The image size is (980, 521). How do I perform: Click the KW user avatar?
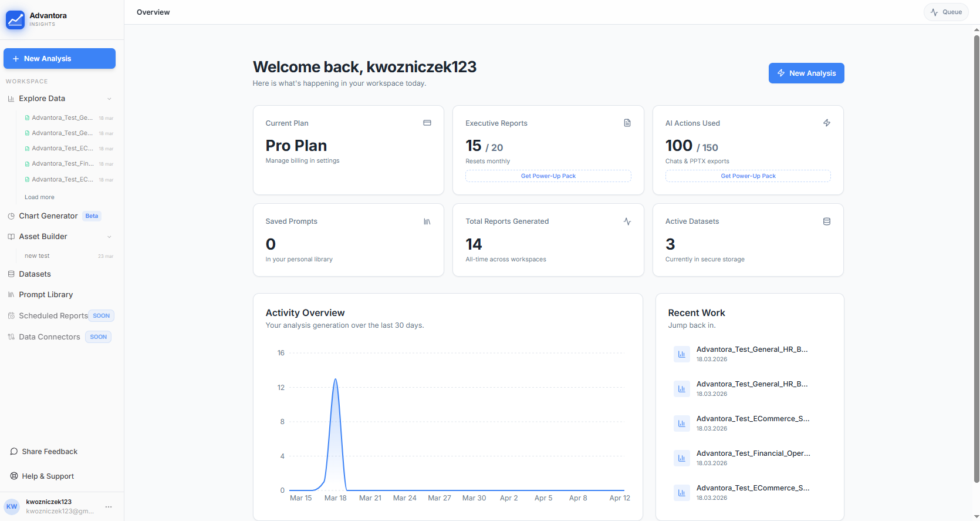(x=12, y=506)
